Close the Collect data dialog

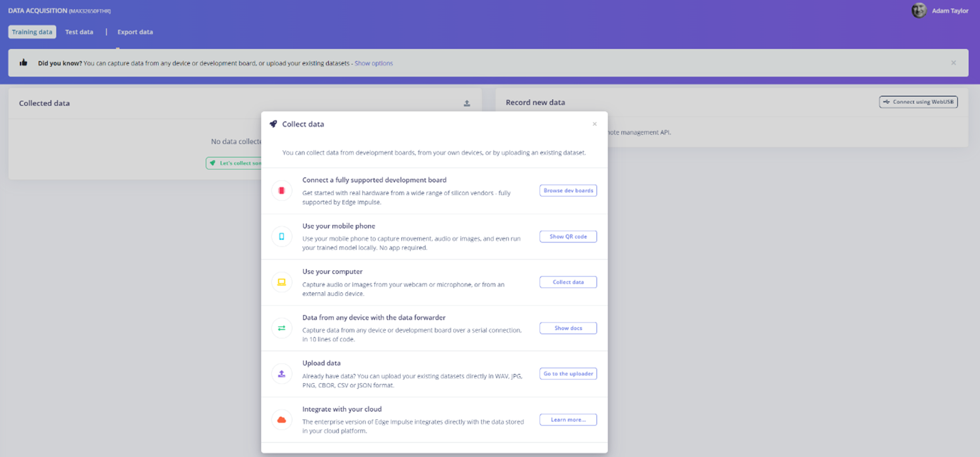[x=595, y=124]
